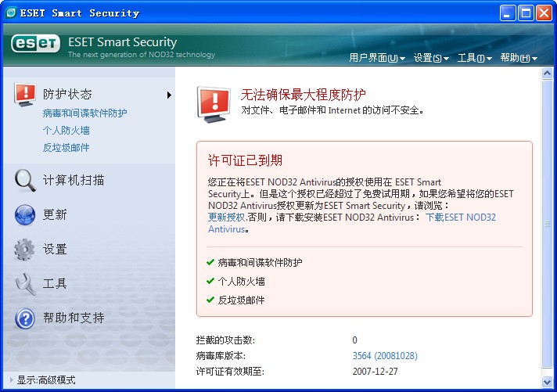Select 反垃圾邮件 in sidebar
Viewport: 557px width, 392px height.
[66, 147]
